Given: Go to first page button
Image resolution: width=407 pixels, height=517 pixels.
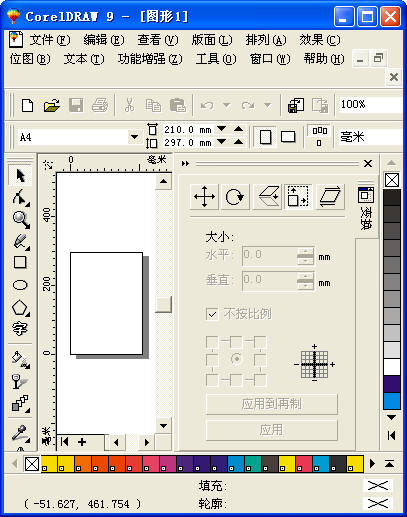Looking at the screenshot, I should [64, 442].
